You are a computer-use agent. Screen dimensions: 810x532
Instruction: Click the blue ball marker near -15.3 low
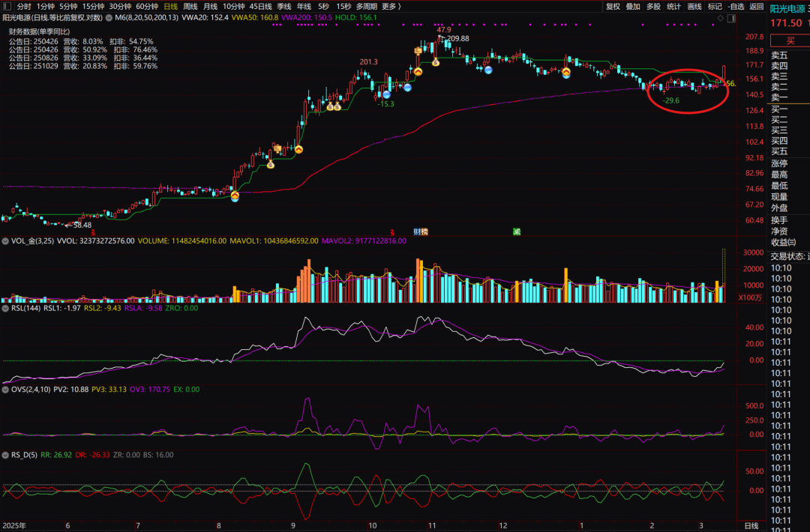click(x=386, y=94)
